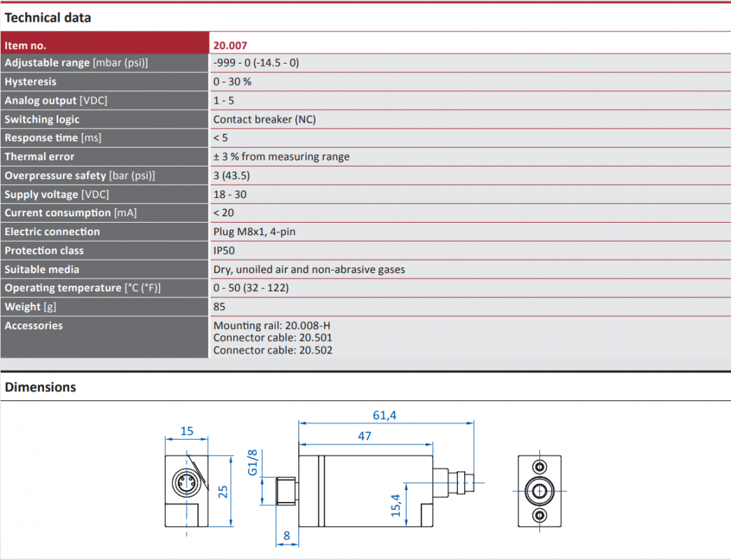The image size is (731, 560).
Task: Click 'Connector cable: 20.501' accessory
Action: coord(273,338)
